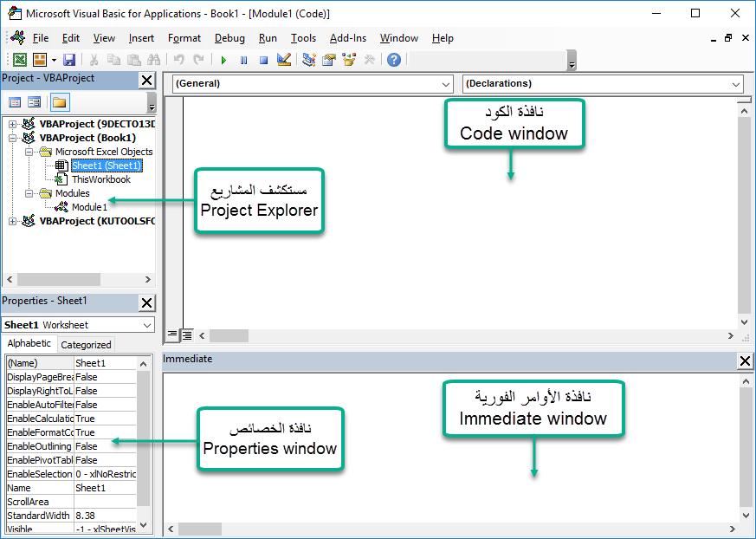Expand VBAProject (9DECTO13D tree node

[12, 125]
